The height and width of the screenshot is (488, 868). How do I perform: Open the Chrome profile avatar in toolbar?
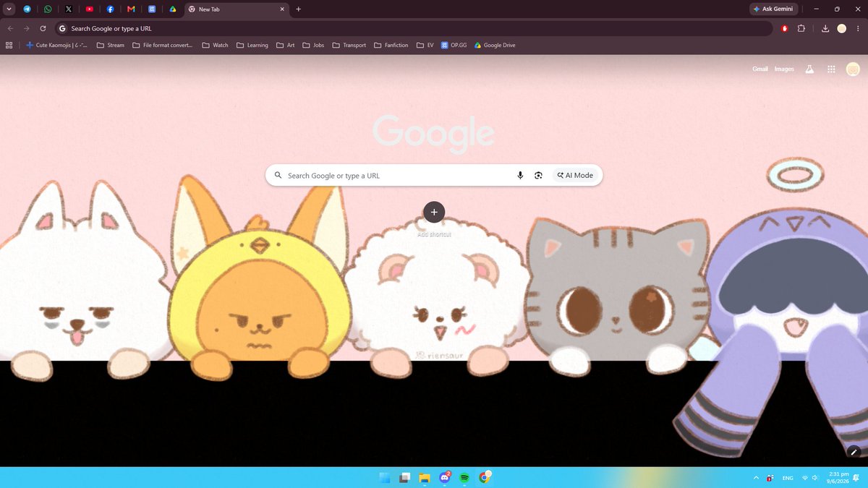(841, 28)
